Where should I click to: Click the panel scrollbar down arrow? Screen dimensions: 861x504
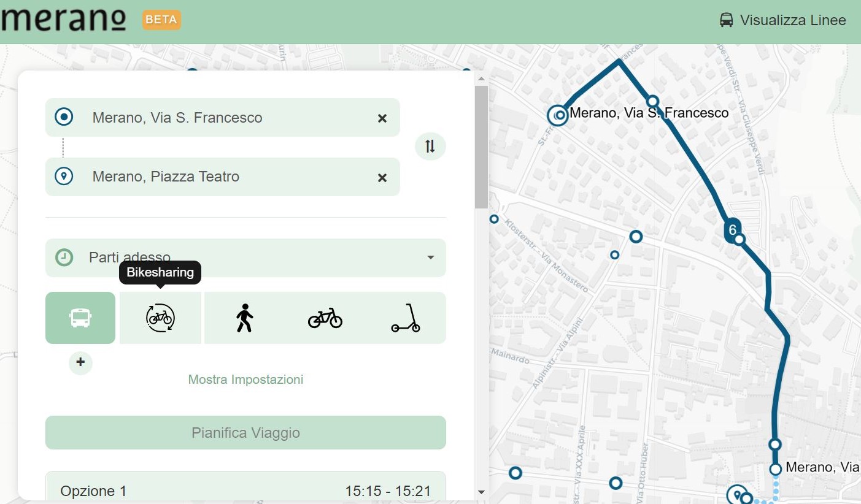[481, 492]
